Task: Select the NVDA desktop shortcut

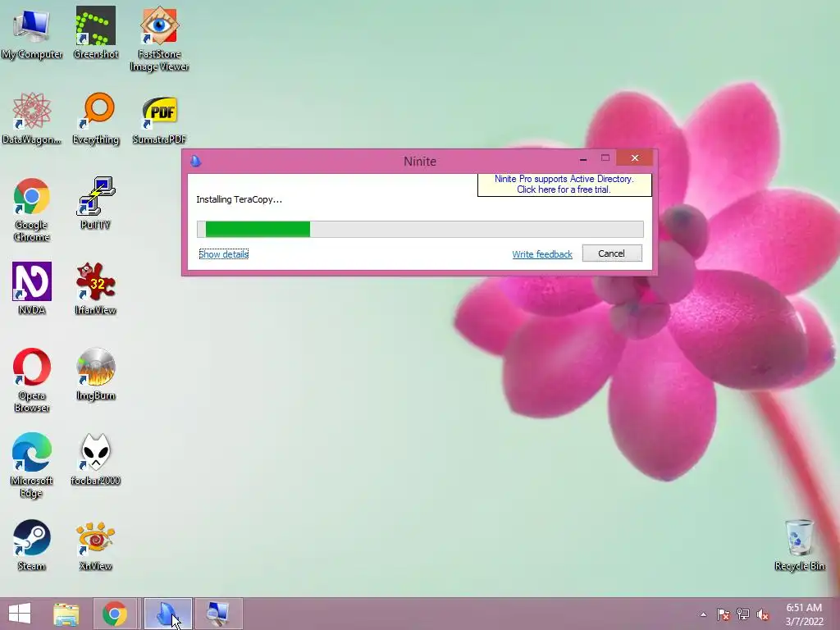Action: point(32,288)
